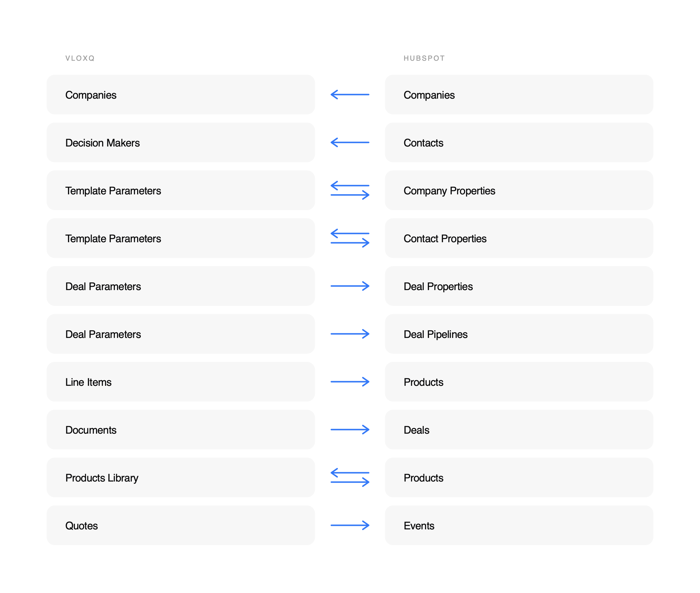The height and width of the screenshot is (593, 700).
Task: Click the VLOXQ column header
Action: 80,58
